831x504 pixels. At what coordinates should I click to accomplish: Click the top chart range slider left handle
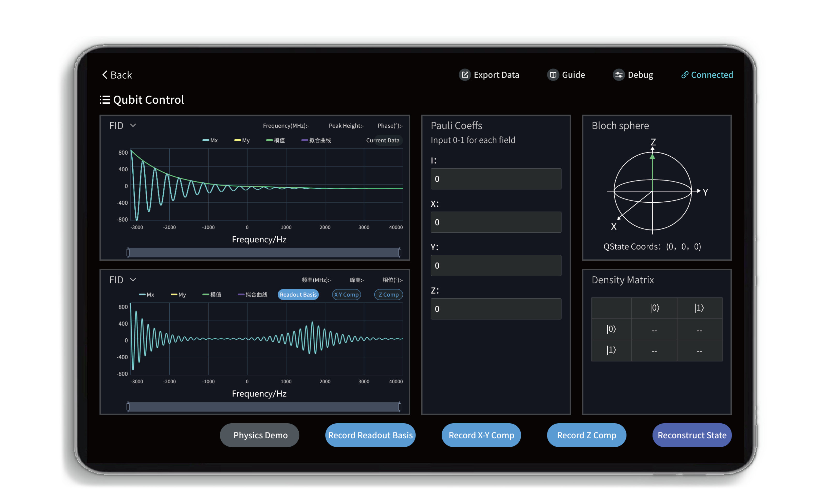(128, 253)
